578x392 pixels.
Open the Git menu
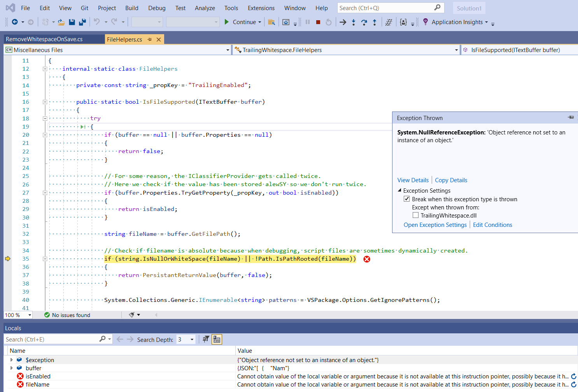(x=84, y=8)
